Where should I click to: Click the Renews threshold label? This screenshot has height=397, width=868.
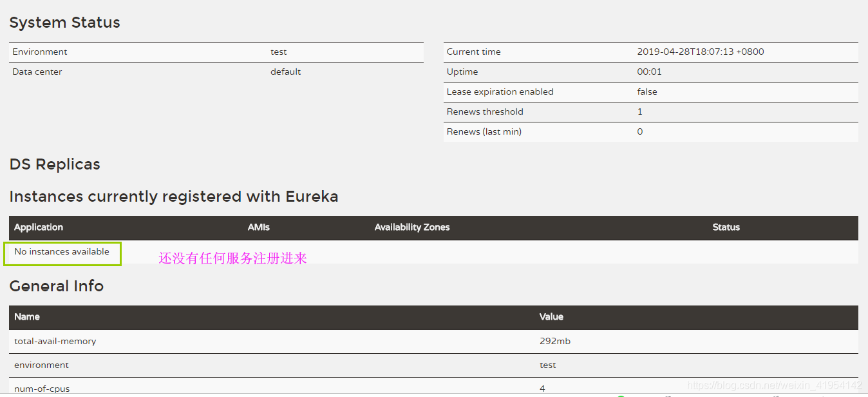click(485, 112)
